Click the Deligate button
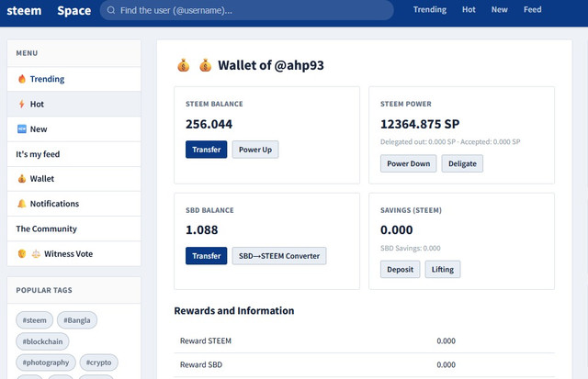This screenshot has height=379, width=588. click(462, 163)
